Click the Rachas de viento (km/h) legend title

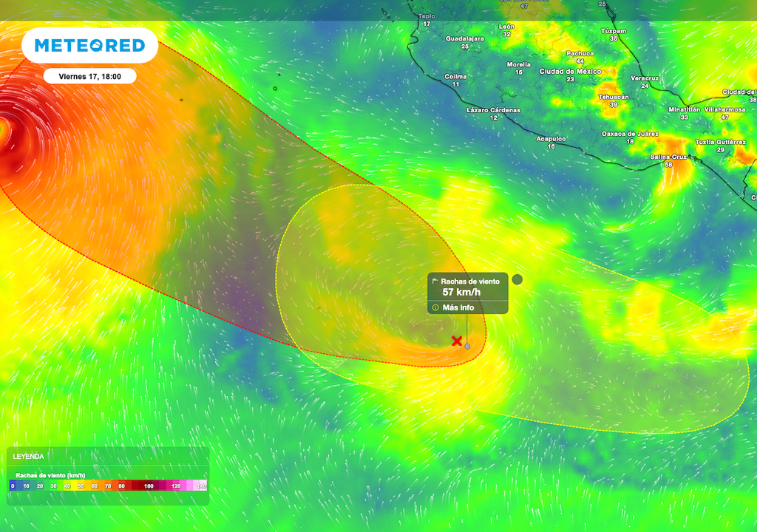coord(50,476)
